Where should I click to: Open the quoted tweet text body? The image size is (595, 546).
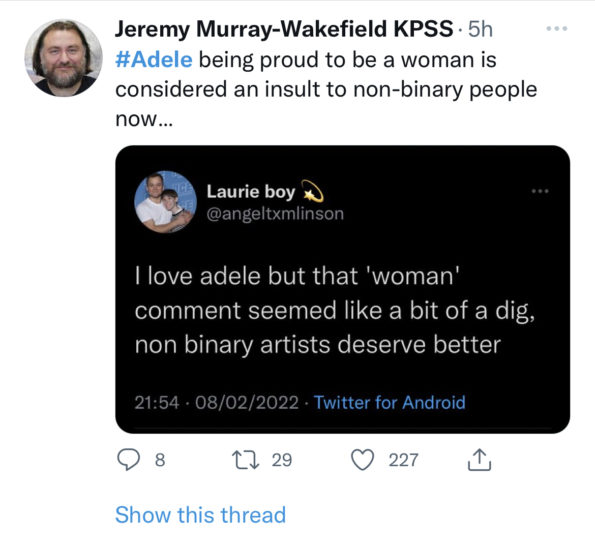[x=335, y=310]
